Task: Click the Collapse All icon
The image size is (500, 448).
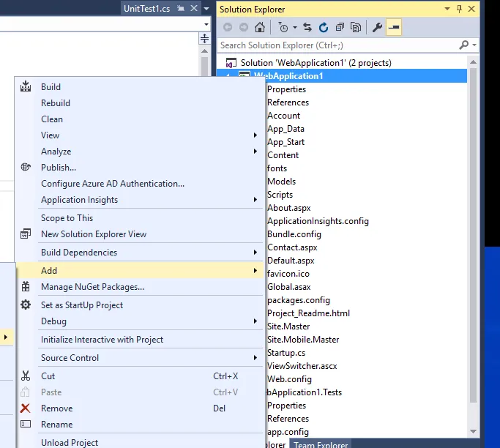Action: pos(340,27)
